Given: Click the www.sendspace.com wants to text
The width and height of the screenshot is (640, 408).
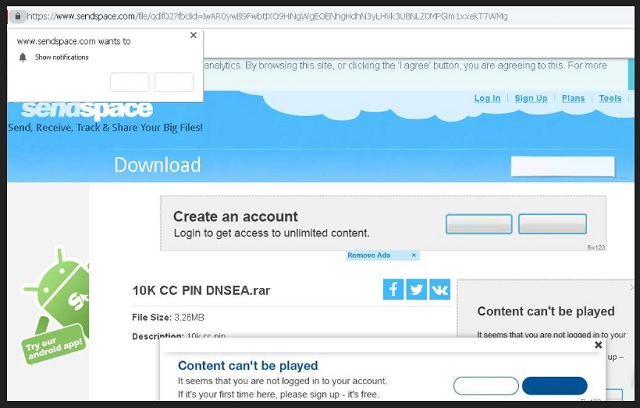Looking at the screenshot, I should pos(74,41).
